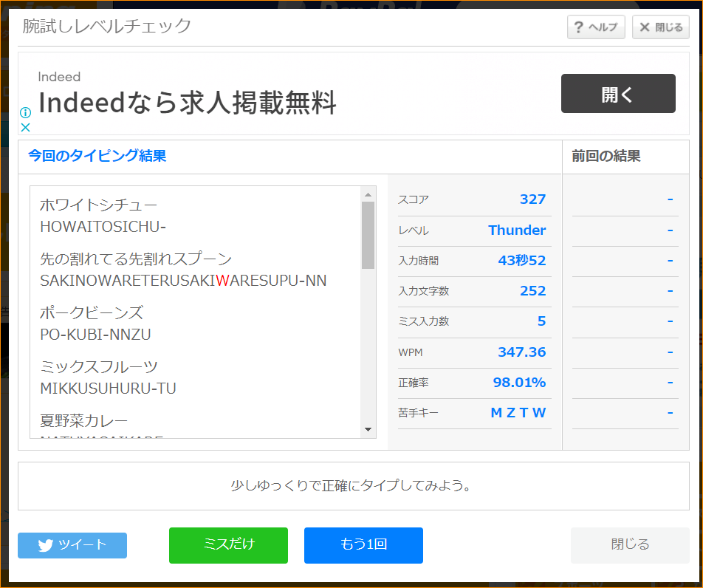Click the accuracy value 98.01%
Screen dimensions: 703x588
519,383
